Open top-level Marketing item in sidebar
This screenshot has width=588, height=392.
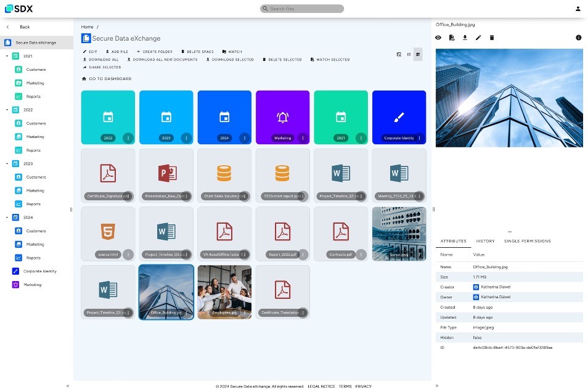tap(32, 285)
